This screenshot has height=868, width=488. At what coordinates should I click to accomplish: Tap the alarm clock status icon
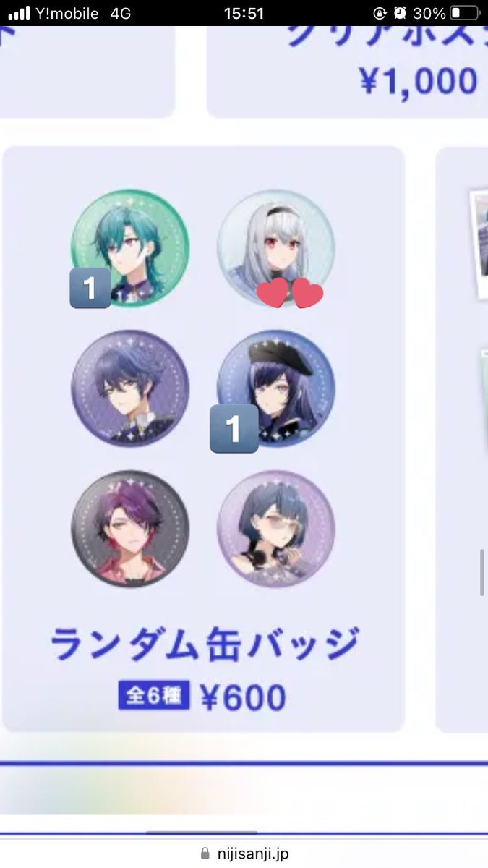400,13
